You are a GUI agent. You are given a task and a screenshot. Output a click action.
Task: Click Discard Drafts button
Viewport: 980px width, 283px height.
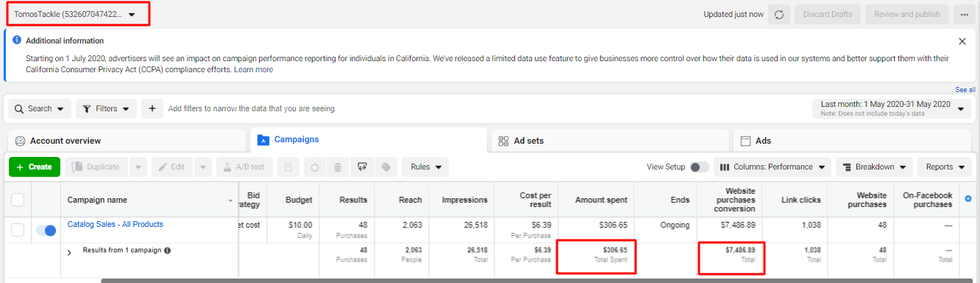(828, 15)
